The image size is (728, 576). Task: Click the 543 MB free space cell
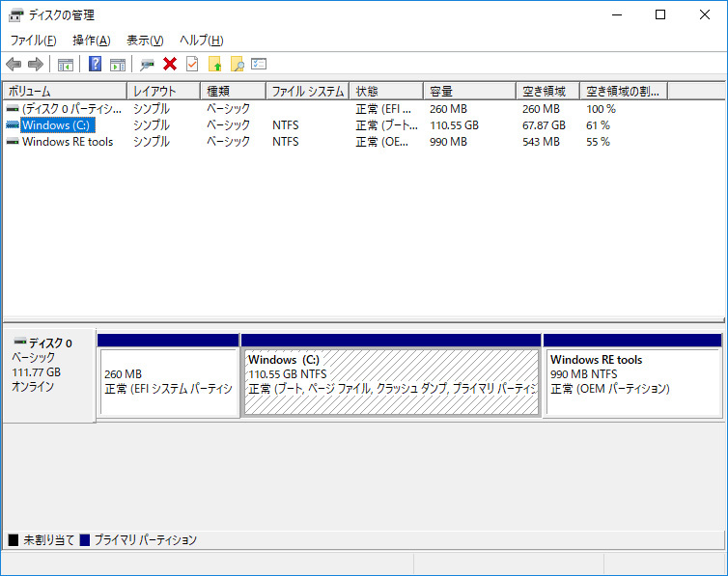[541, 142]
